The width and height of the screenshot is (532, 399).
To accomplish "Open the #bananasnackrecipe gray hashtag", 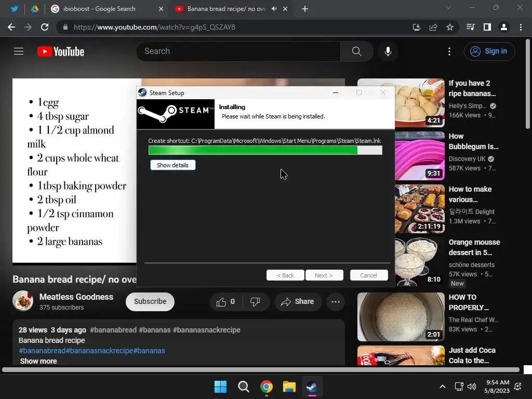I will [x=207, y=330].
